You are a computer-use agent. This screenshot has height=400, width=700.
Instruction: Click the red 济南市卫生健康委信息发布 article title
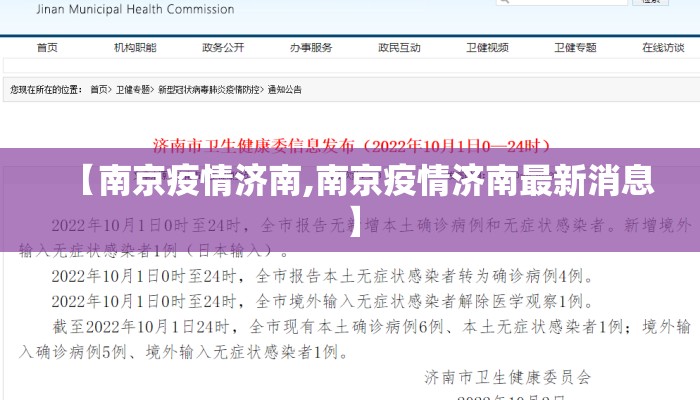[x=351, y=146]
